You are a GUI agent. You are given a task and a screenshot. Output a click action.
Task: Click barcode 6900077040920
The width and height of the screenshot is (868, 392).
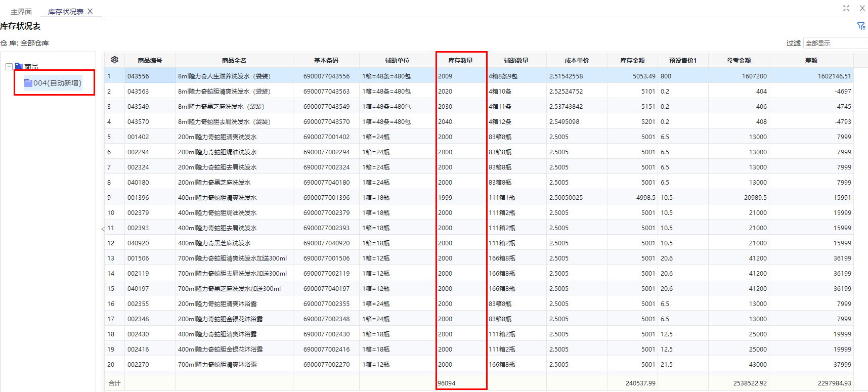[326, 243]
